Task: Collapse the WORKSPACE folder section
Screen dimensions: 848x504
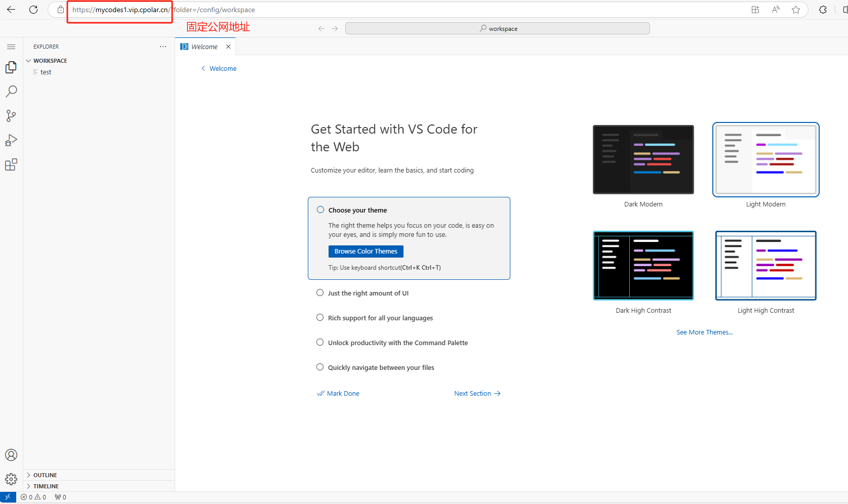Action: click(x=99, y=61)
